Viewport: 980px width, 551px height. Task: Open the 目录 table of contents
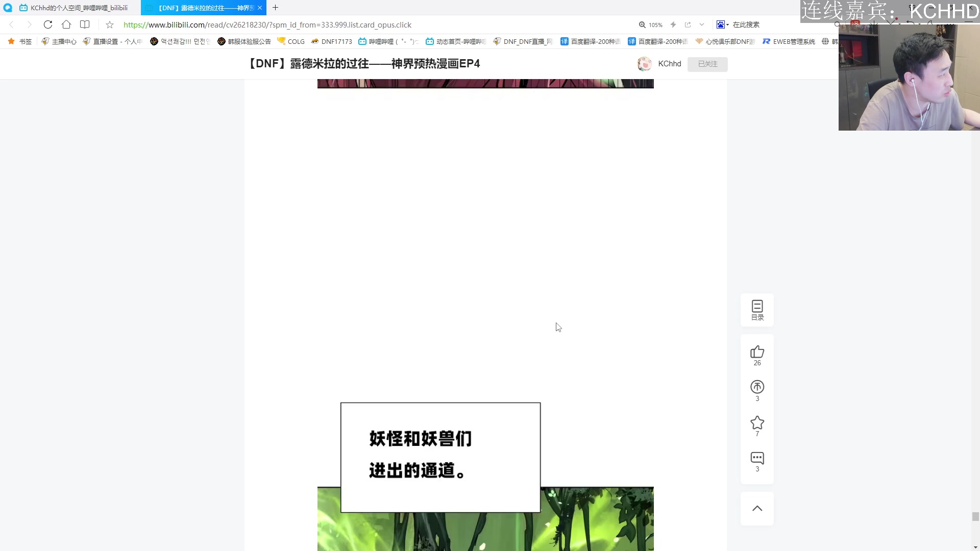tap(757, 310)
